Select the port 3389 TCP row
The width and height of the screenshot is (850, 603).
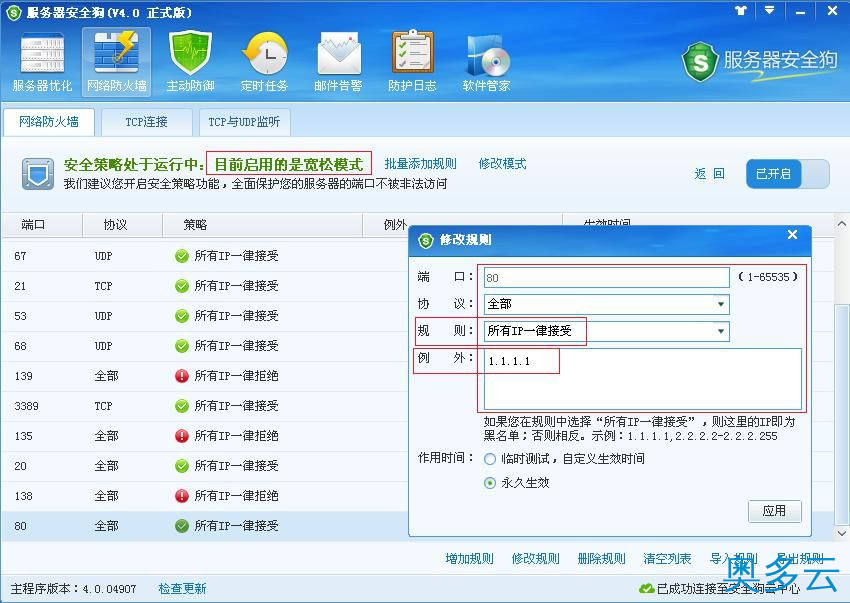[x=205, y=406]
